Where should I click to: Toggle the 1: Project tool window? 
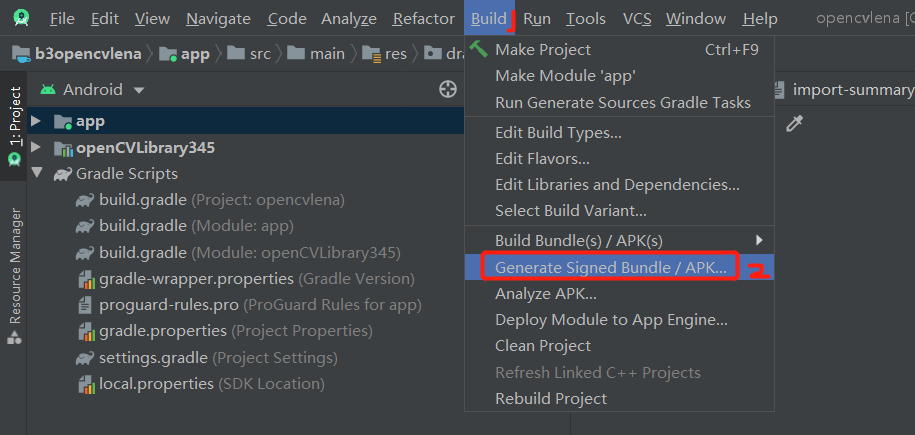[x=15, y=126]
